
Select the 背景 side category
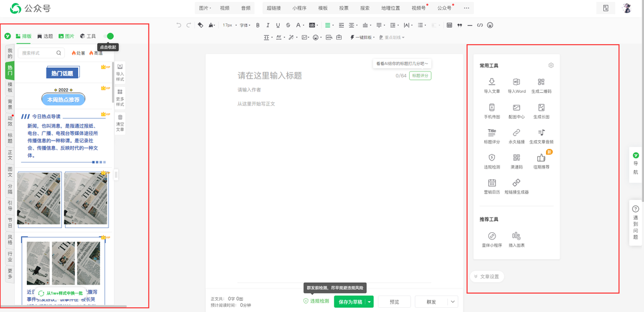click(10, 104)
